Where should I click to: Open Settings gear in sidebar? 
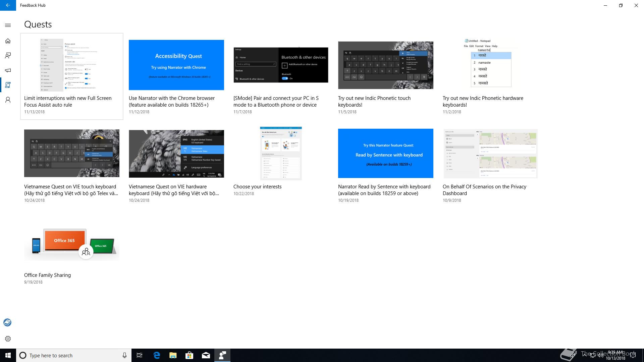point(8,339)
